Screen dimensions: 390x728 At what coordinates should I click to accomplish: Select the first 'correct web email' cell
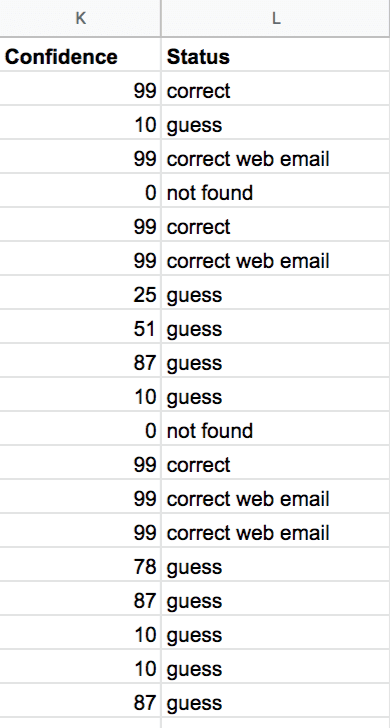[276, 156]
